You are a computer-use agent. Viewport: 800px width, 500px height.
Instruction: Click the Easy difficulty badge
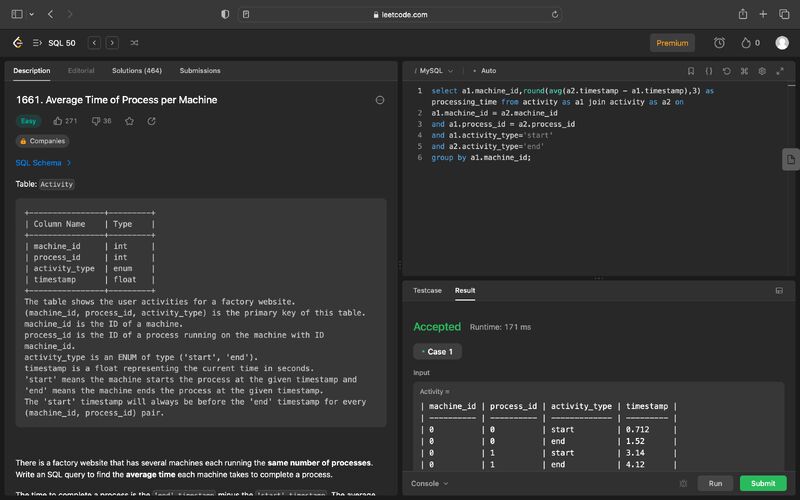point(29,121)
